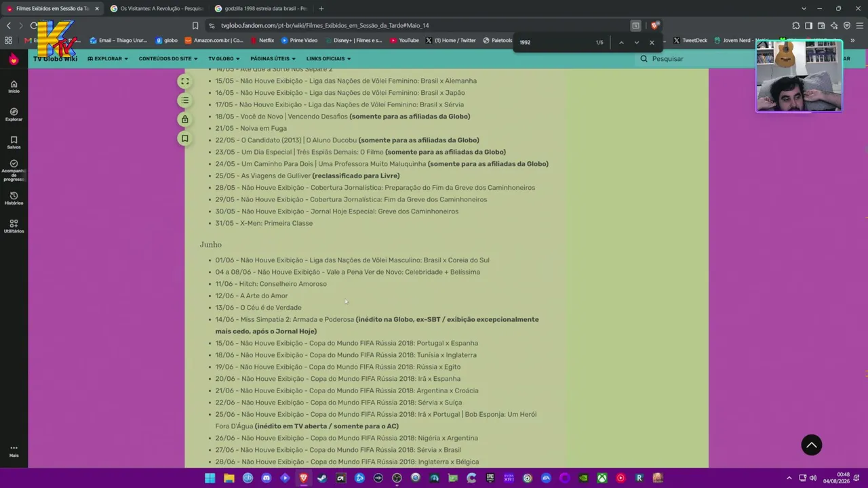Open a new browser tab

pos(321,9)
